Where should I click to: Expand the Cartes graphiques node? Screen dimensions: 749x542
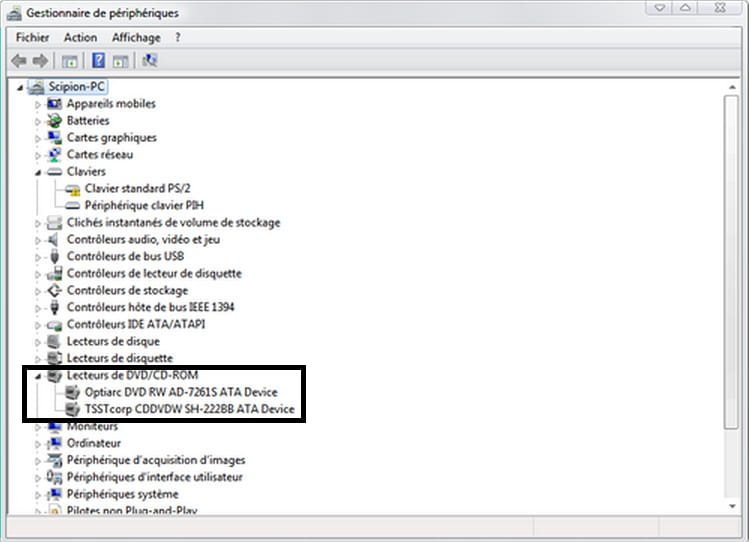click(39, 138)
